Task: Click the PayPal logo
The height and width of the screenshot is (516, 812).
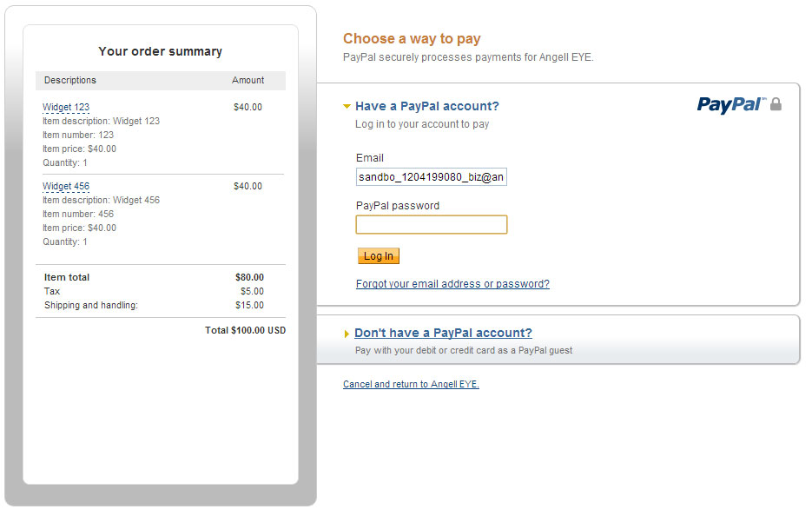Action: pos(730,105)
